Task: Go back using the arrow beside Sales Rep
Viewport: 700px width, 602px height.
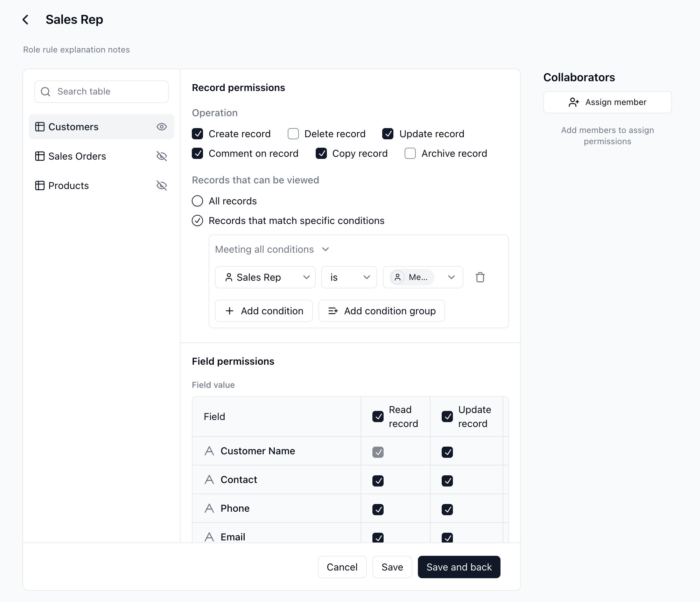Action: point(26,20)
